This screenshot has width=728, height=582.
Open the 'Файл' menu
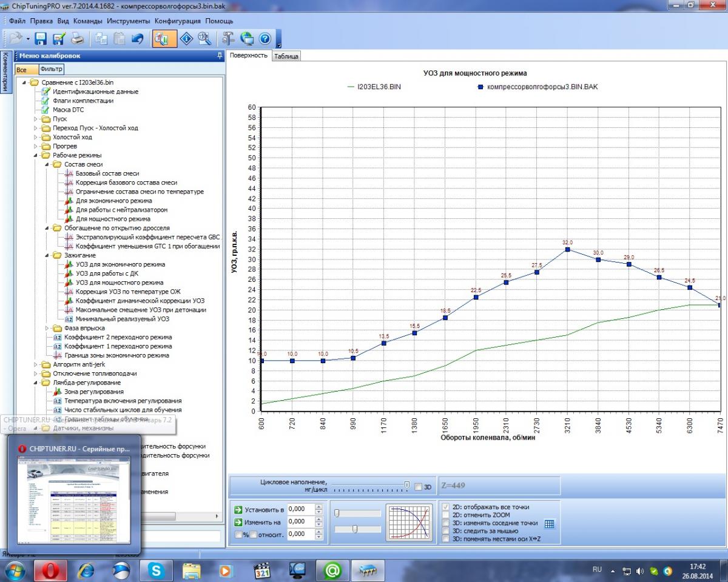pos(17,21)
